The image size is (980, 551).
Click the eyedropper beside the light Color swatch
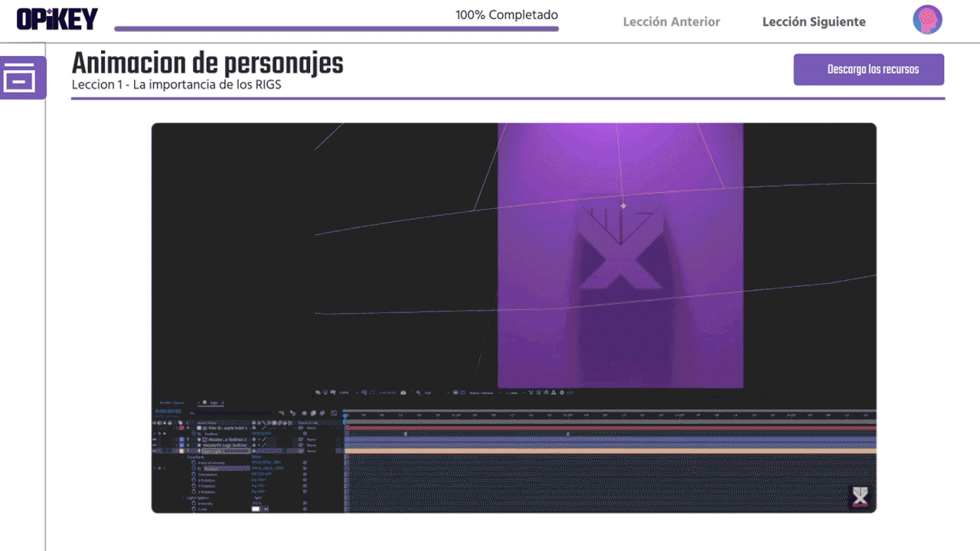click(x=266, y=509)
